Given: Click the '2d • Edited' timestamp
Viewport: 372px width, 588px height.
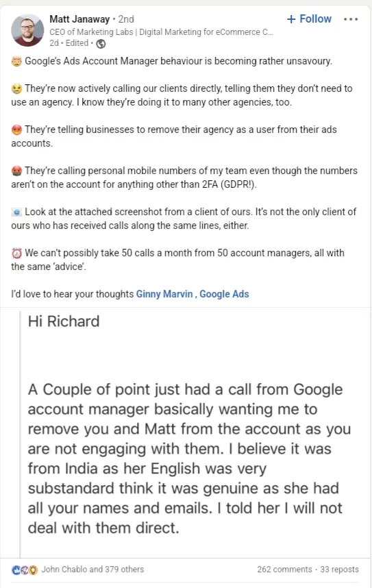Looking at the screenshot, I should (69, 43).
